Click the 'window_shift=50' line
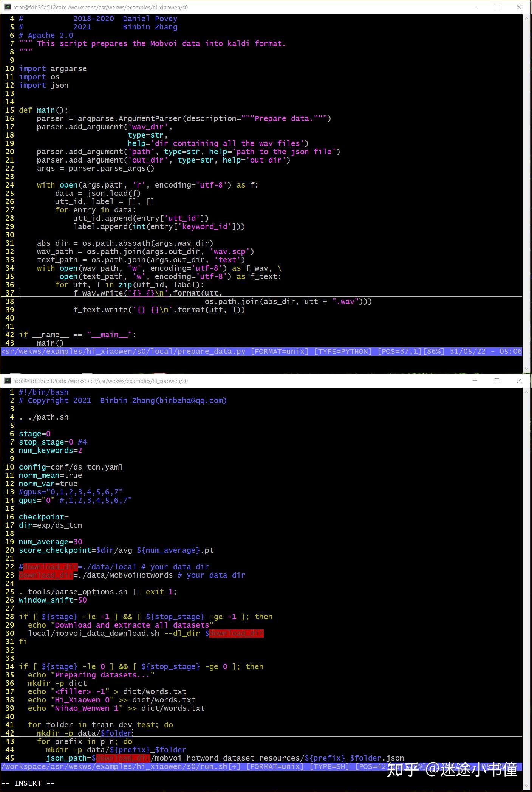532x792 pixels. 53,600
